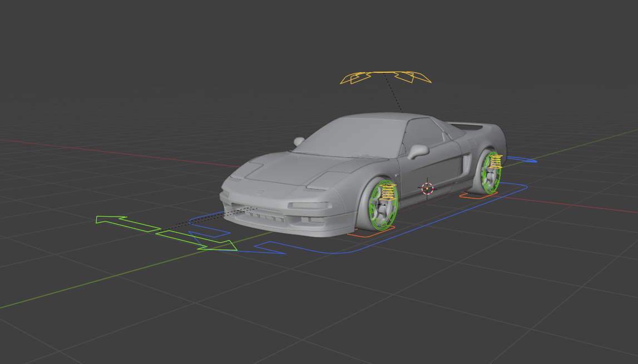Select the green circle control on front wheel
Image resolution: width=638 pixels, height=364 pixels.
point(383,206)
